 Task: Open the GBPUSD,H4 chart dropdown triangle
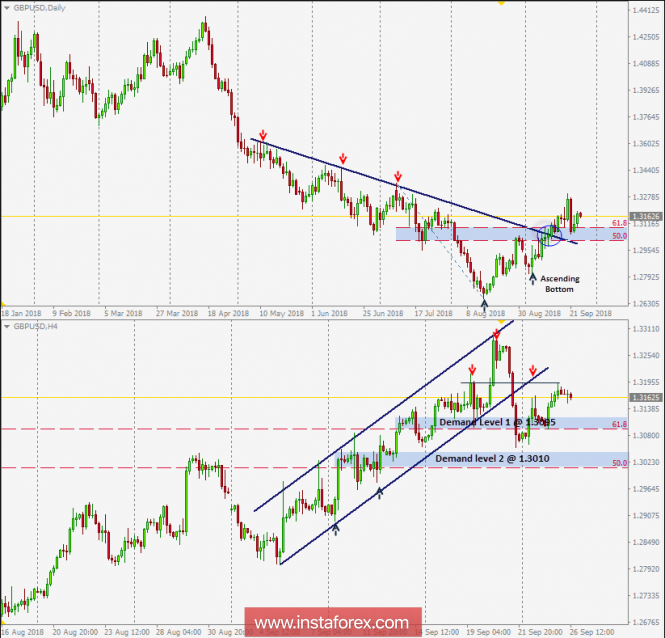tap(5, 326)
